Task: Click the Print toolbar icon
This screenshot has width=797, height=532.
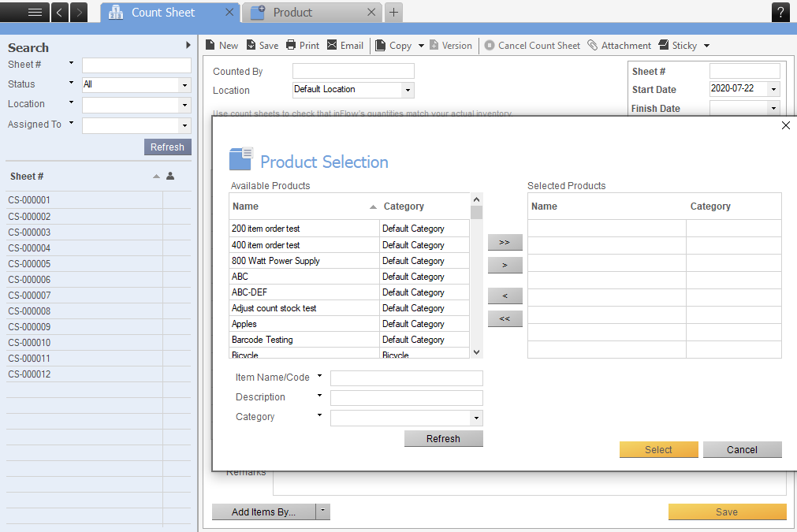Action: click(291, 46)
